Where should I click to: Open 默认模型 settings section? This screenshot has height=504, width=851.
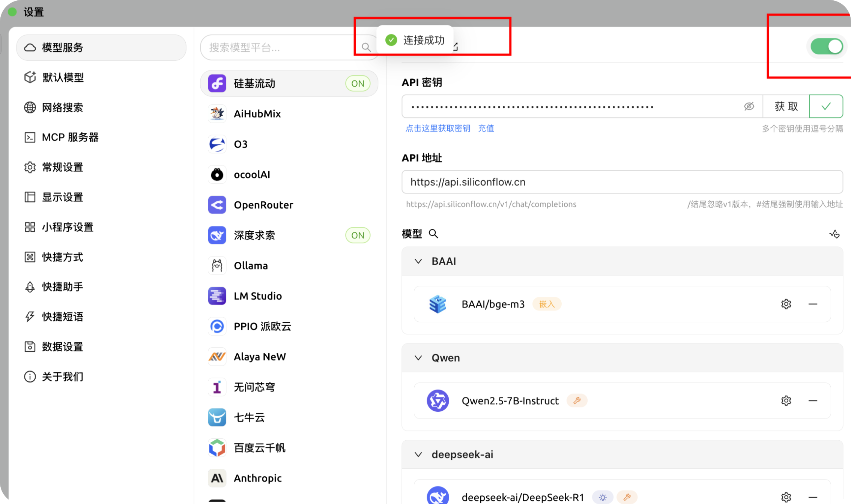[x=63, y=77]
